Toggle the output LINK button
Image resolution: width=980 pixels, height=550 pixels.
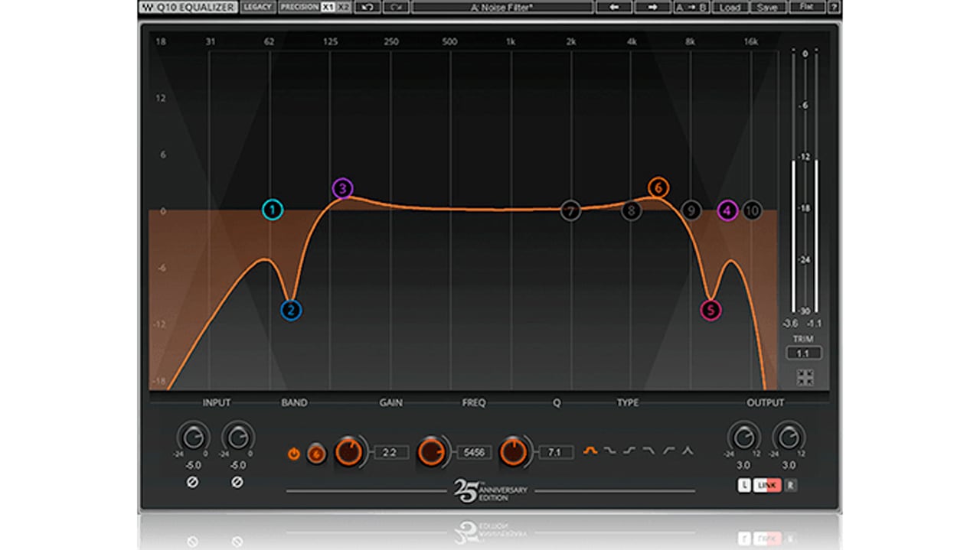click(766, 485)
